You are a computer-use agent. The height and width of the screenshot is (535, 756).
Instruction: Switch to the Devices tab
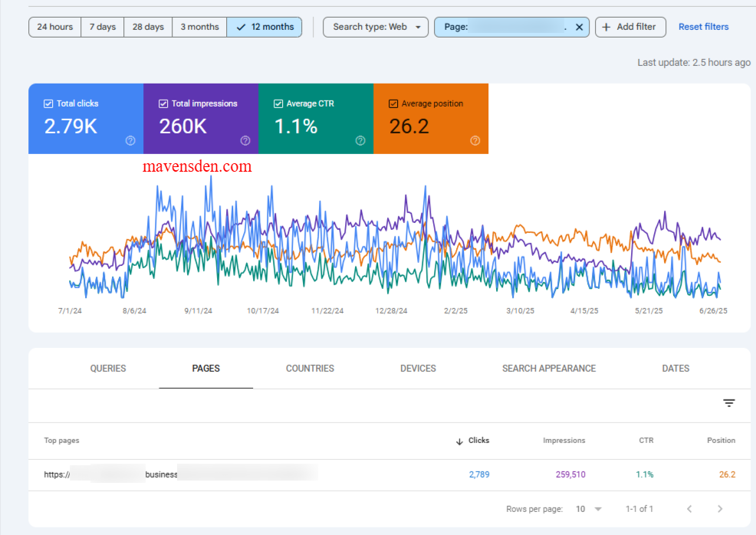pos(418,369)
